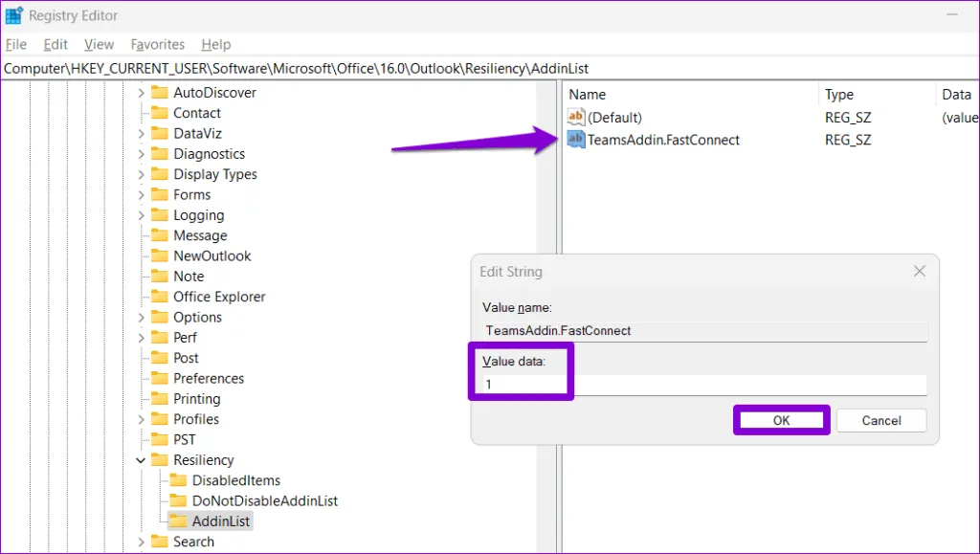Expand the Profiles tree node
980x554 pixels.
(141, 419)
